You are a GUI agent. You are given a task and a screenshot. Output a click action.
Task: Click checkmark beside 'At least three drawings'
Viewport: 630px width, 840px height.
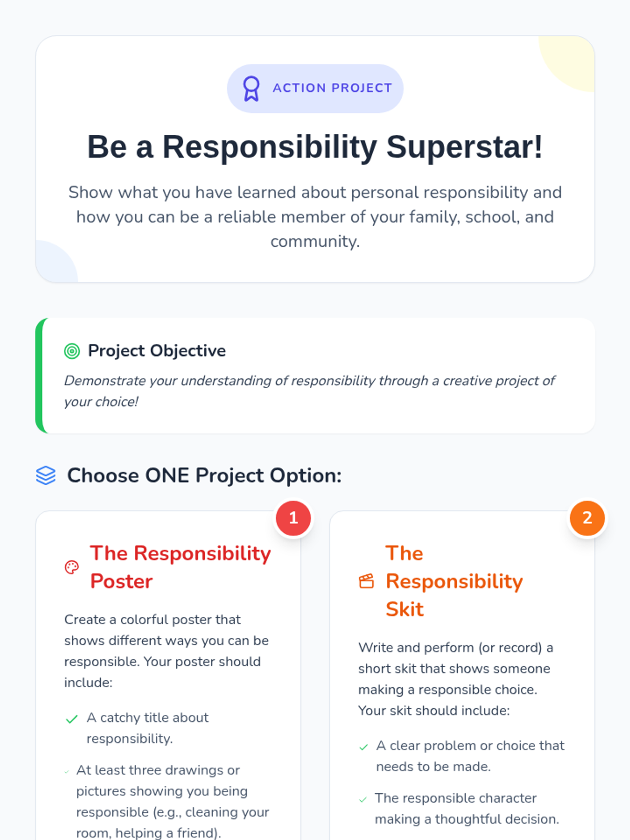point(67,772)
